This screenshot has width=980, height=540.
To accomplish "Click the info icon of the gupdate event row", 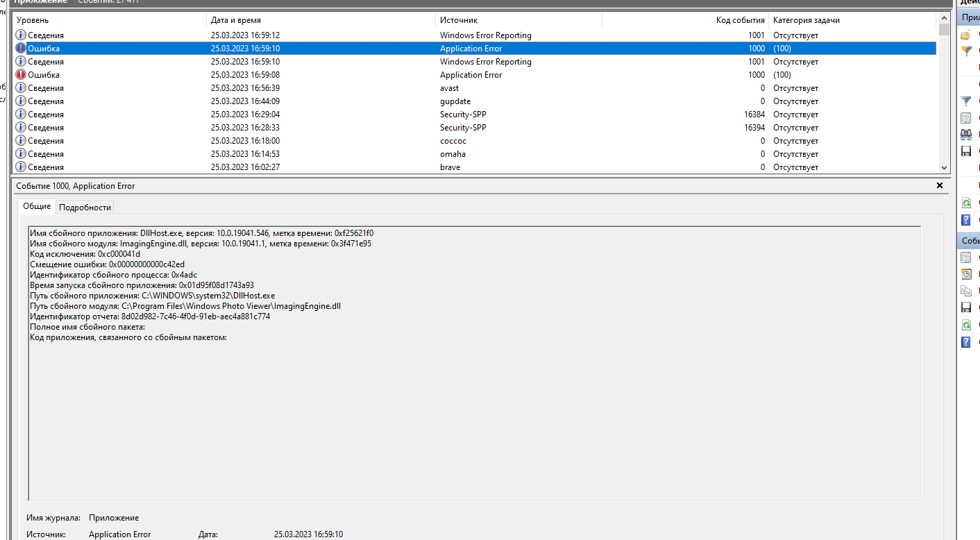I will tap(21, 101).
